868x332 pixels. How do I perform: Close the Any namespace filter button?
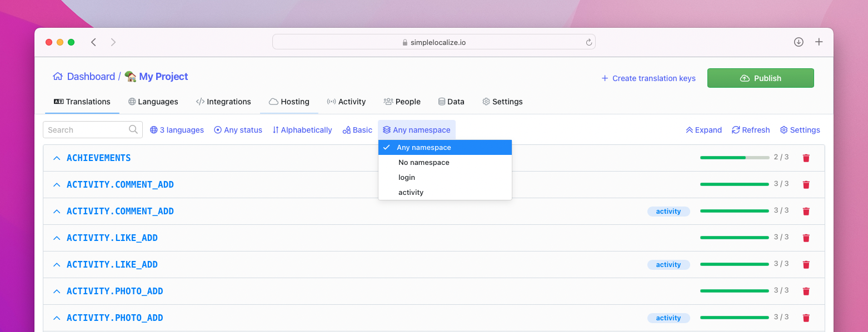pos(417,130)
